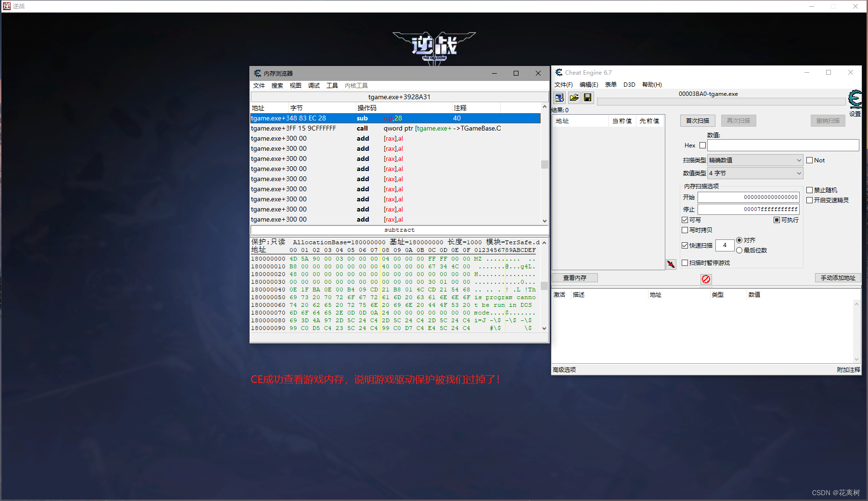The height and width of the screenshot is (501, 868).
Task: Click the 首次扫描 button
Action: [698, 121]
